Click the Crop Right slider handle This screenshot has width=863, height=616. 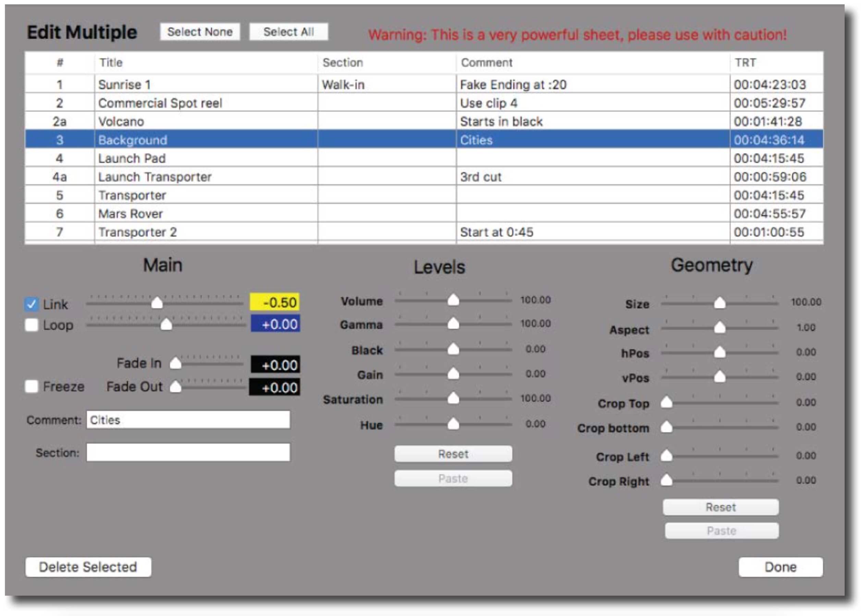[x=667, y=480]
